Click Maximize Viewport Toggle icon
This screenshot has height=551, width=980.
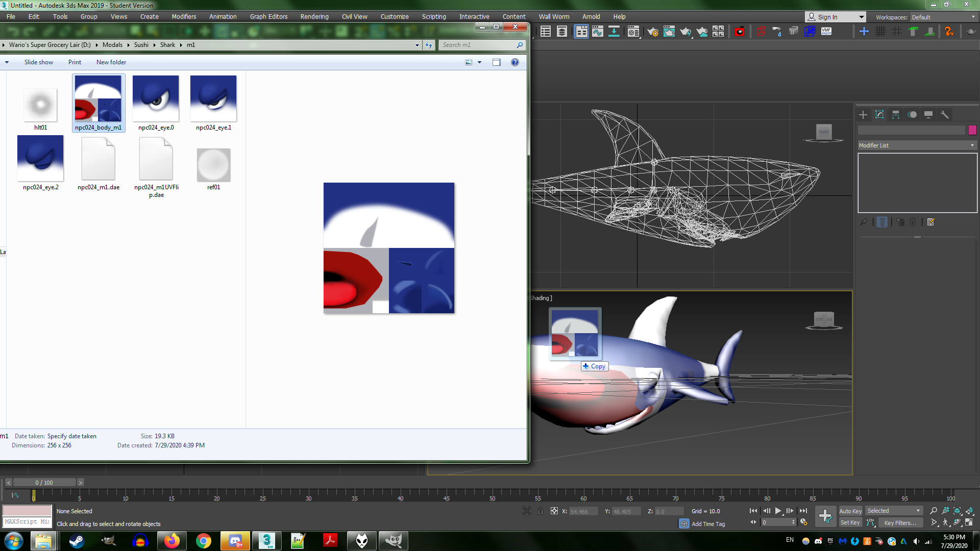click(969, 522)
